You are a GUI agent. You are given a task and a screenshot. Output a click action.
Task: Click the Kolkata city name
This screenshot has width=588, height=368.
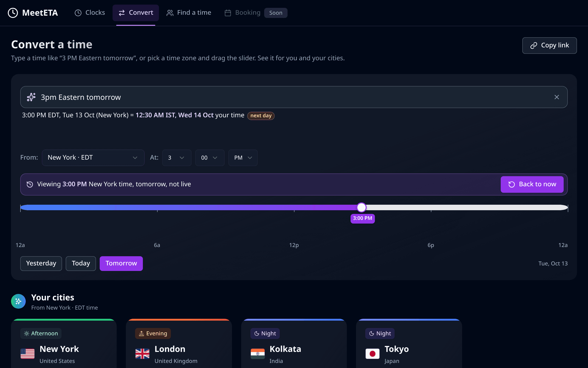[285, 349]
